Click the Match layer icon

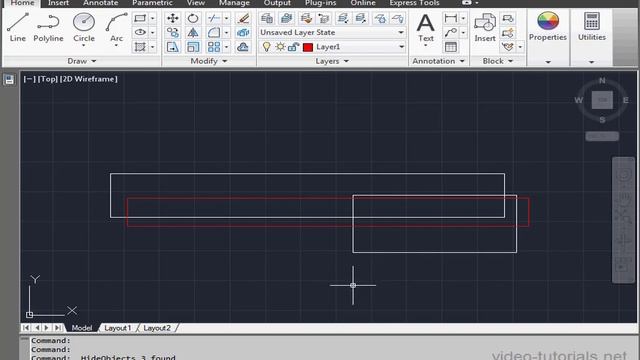pyautogui.click(x=306, y=18)
